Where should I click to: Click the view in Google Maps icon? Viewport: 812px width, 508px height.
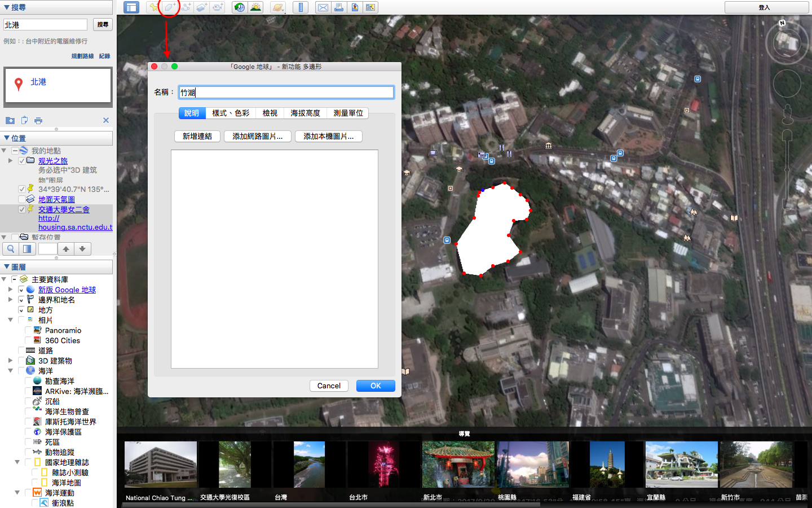pos(355,7)
